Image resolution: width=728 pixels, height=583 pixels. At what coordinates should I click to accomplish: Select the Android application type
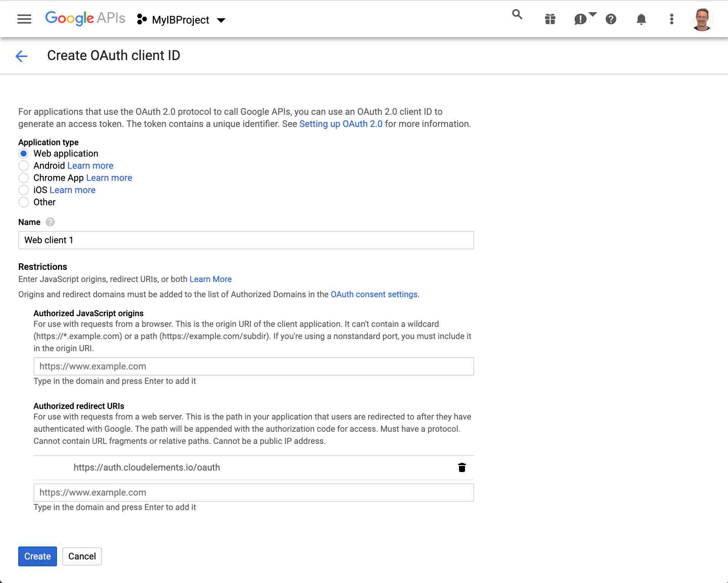point(24,166)
